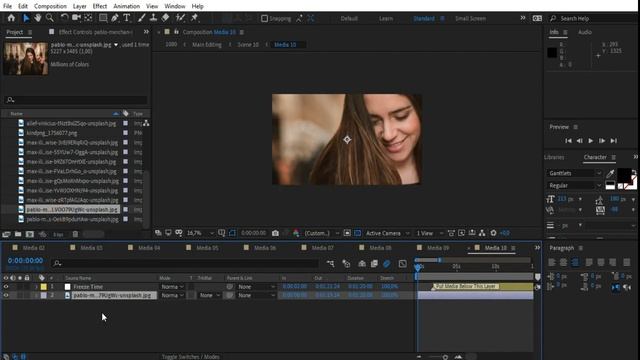640x360 pixels.
Task: Open the Animation menu
Action: [x=127, y=6]
